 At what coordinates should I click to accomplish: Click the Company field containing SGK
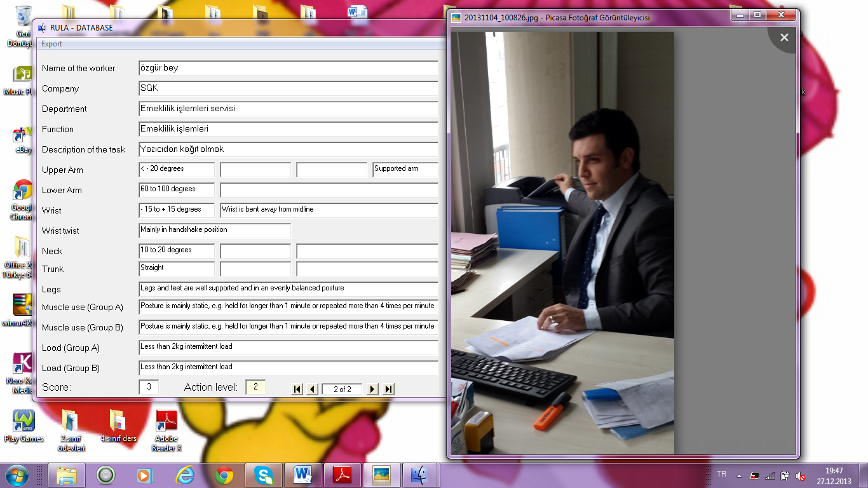(x=288, y=88)
